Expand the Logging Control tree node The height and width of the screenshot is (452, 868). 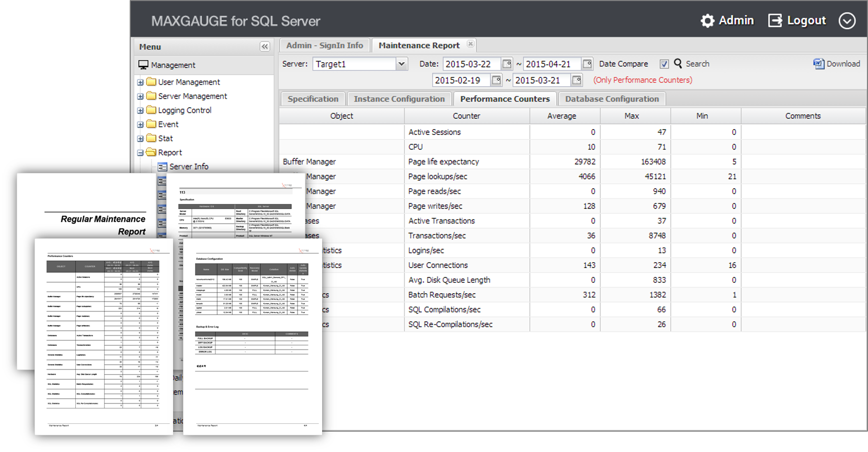(x=140, y=110)
